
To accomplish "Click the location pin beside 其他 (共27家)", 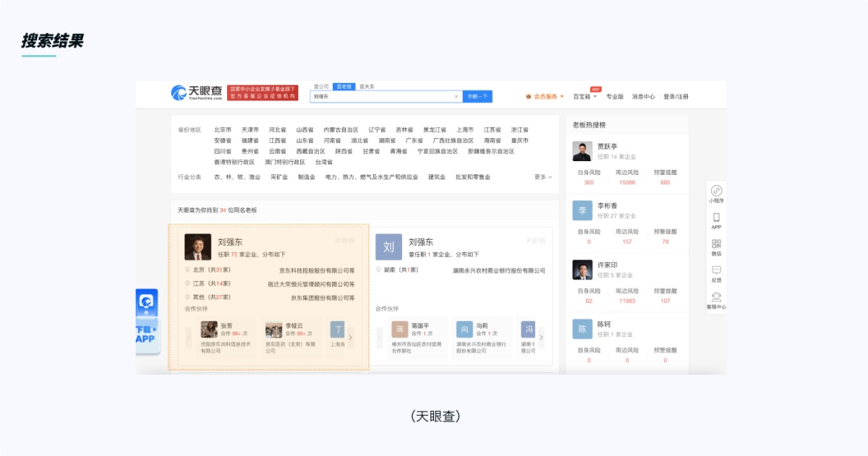I will (187, 296).
